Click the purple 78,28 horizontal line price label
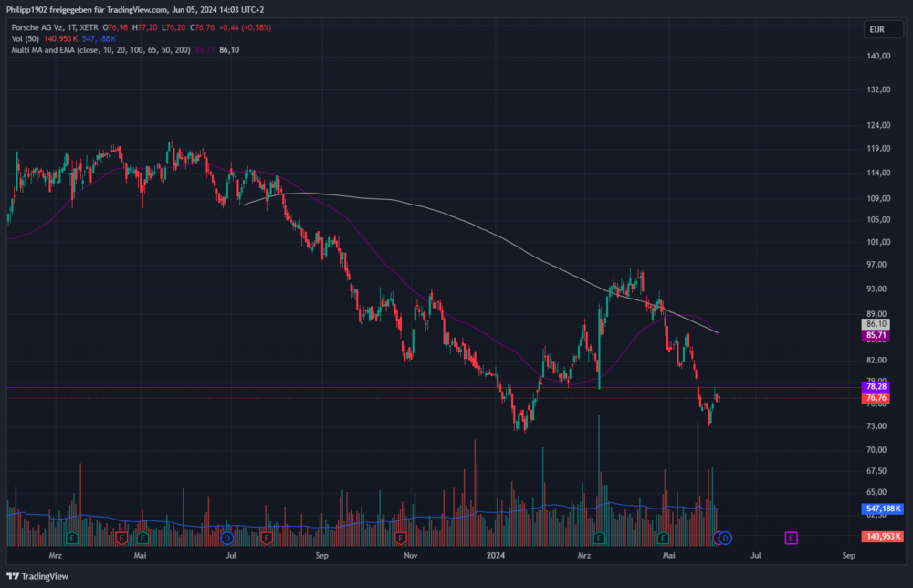The image size is (913, 588). point(876,386)
